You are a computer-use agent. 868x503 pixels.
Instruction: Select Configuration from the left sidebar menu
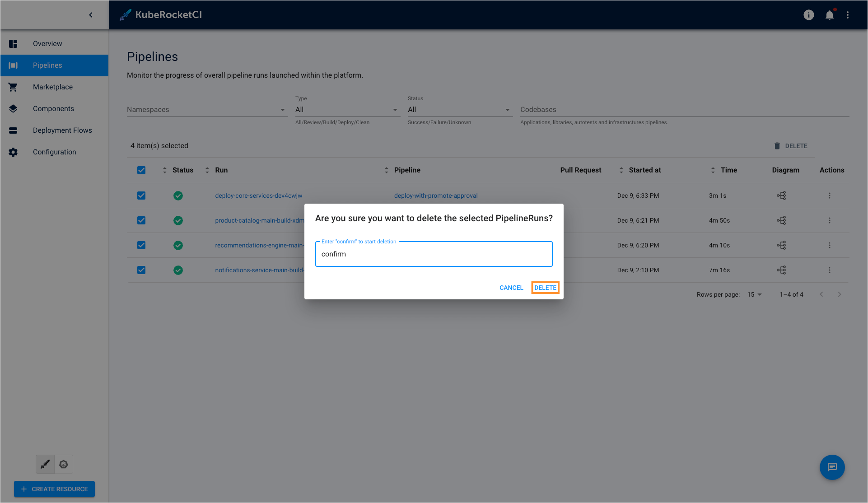click(55, 152)
